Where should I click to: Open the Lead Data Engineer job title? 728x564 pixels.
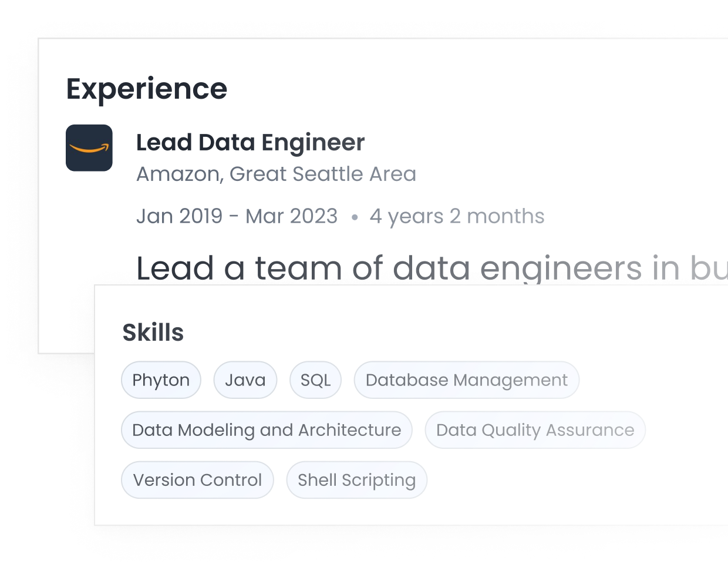point(250,143)
